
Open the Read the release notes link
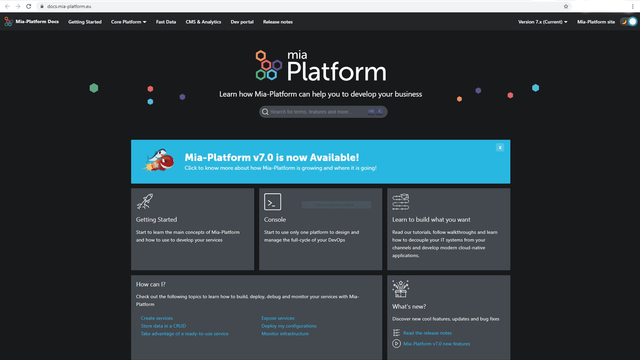(x=427, y=333)
